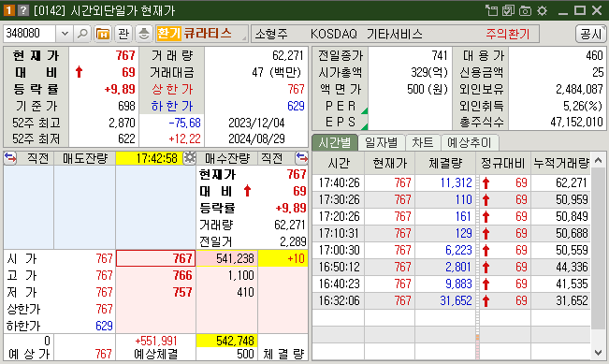This screenshot has height=364, width=609.
Task: Click bid price 766 in order book
Action: [x=155, y=275]
